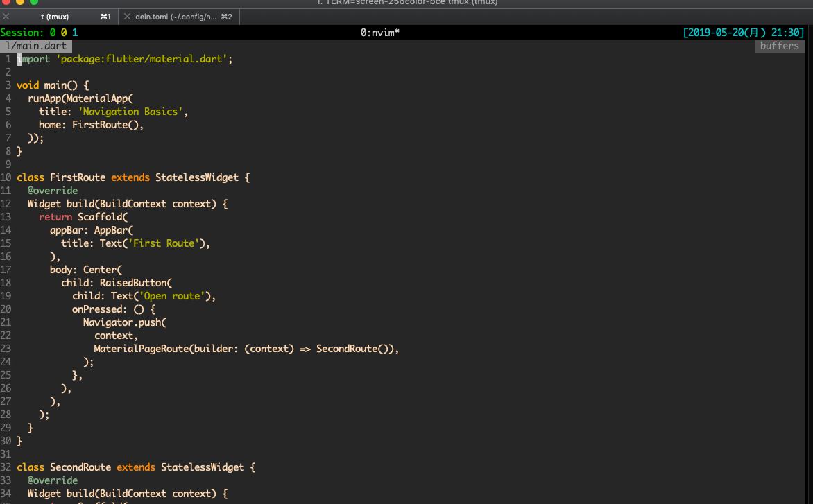The image size is (813, 504).
Task: Click line number 13 in the gutter
Action: coord(6,216)
